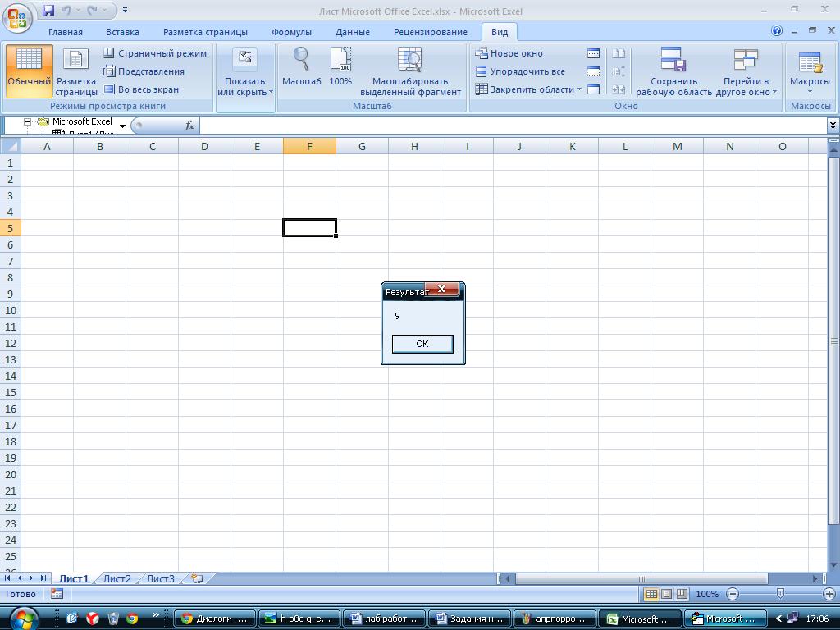Open Представления custom views
840x630 pixels.
coord(144,71)
